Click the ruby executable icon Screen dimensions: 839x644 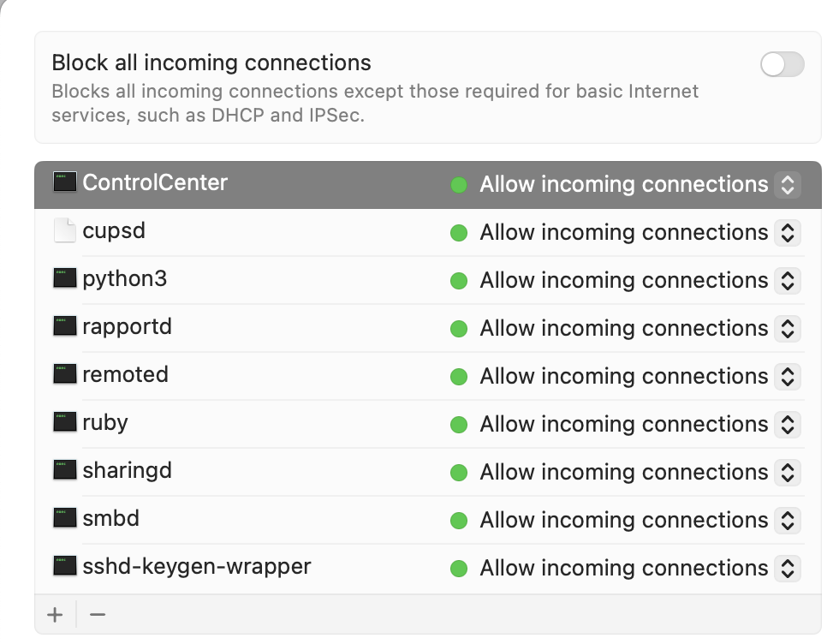pyautogui.click(x=64, y=423)
